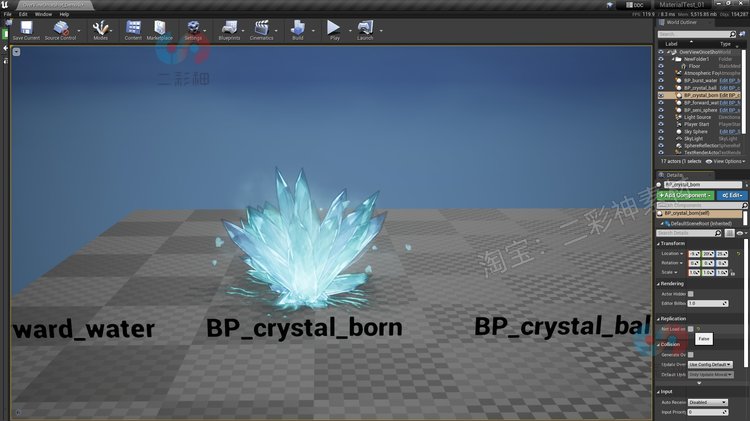Select DefaultSceneRoot component in tree
The width and height of the screenshot is (750, 421).
tap(700, 223)
